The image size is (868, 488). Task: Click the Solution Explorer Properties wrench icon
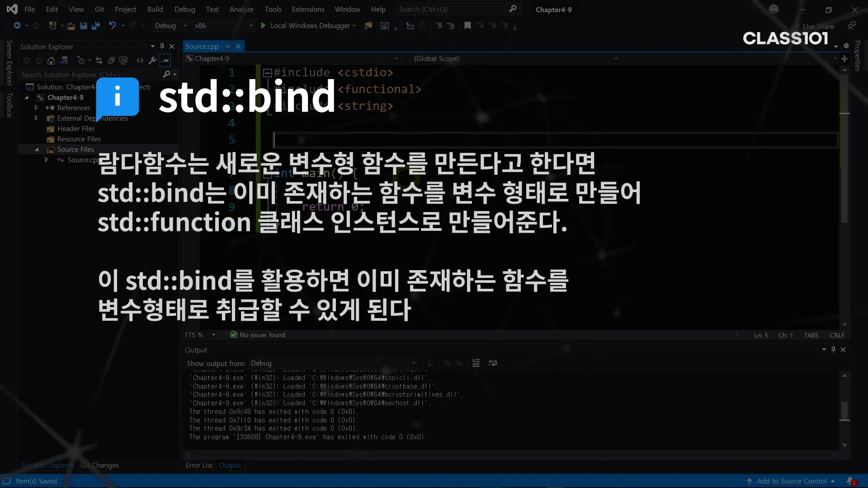click(x=152, y=61)
